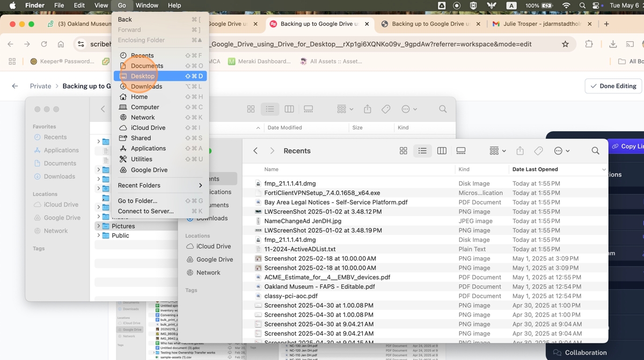644x360 pixels.
Task: Open a new browser tab
Action: [606, 24]
